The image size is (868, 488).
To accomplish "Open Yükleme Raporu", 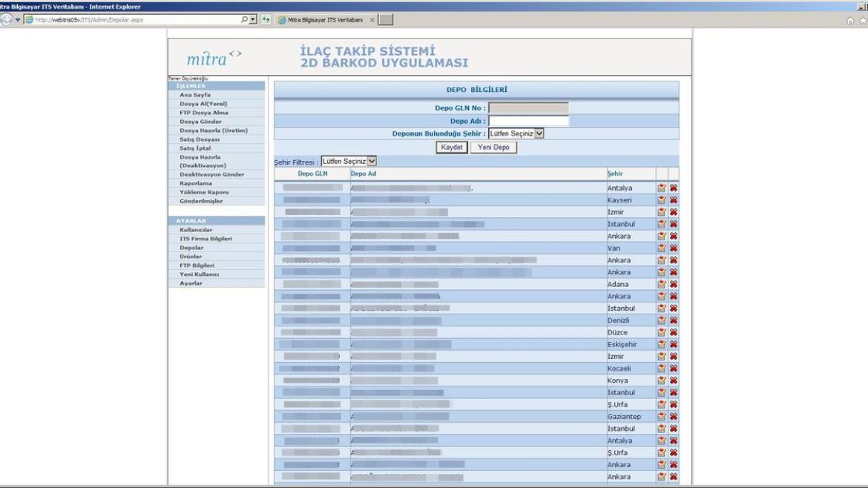I will pyautogui.click(x=204, y=191).
